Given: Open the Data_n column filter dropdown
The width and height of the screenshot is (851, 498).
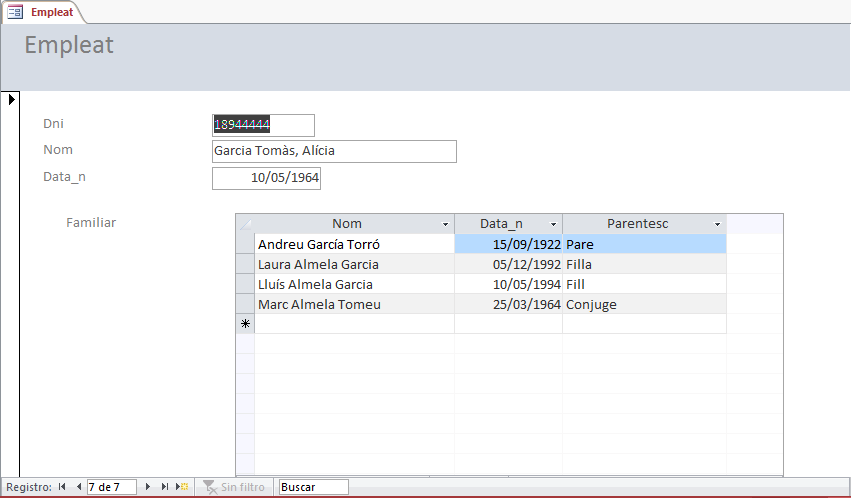Looking at the screenshot, I should [553, 225].
